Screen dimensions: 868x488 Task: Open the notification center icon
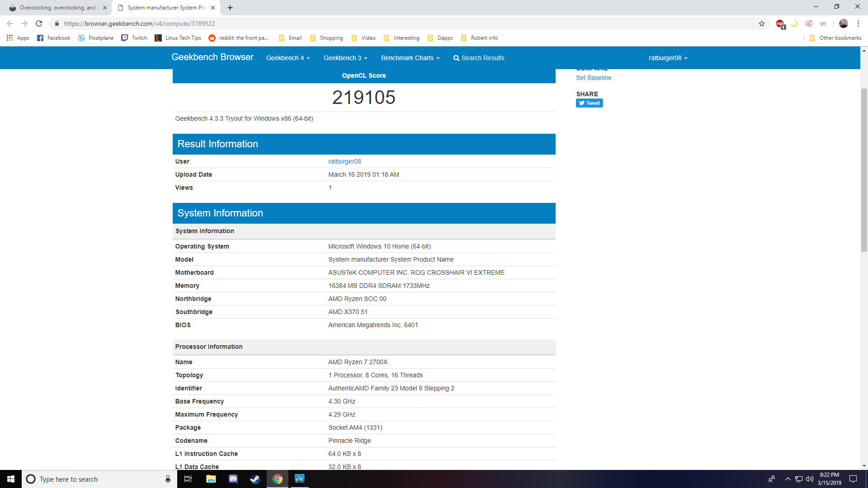pyautogui.click(x=853, y=479)
